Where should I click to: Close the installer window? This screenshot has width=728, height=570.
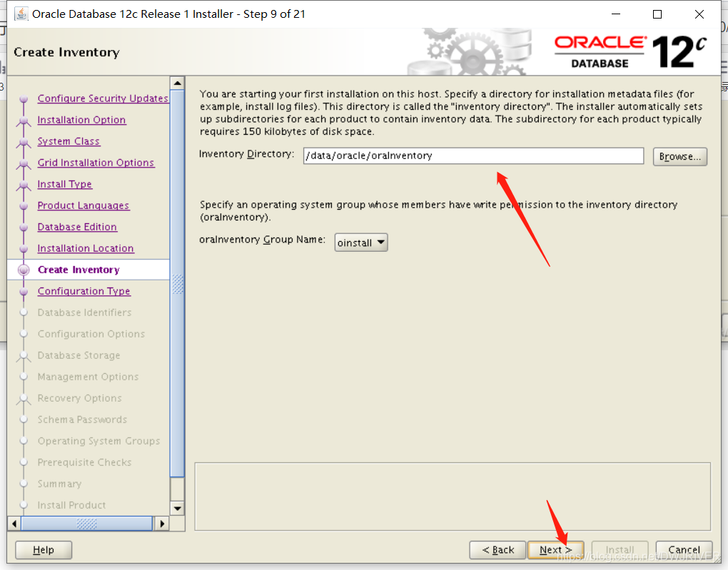coord(699,14)
